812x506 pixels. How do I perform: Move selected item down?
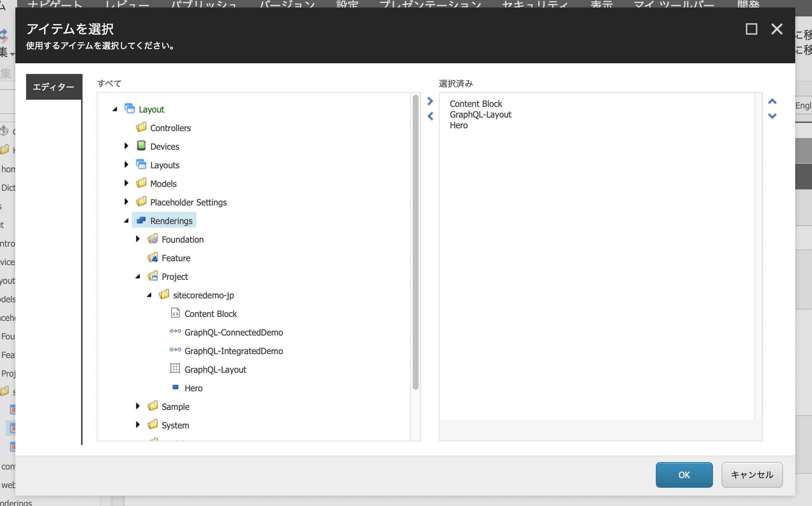pos(772,116)
